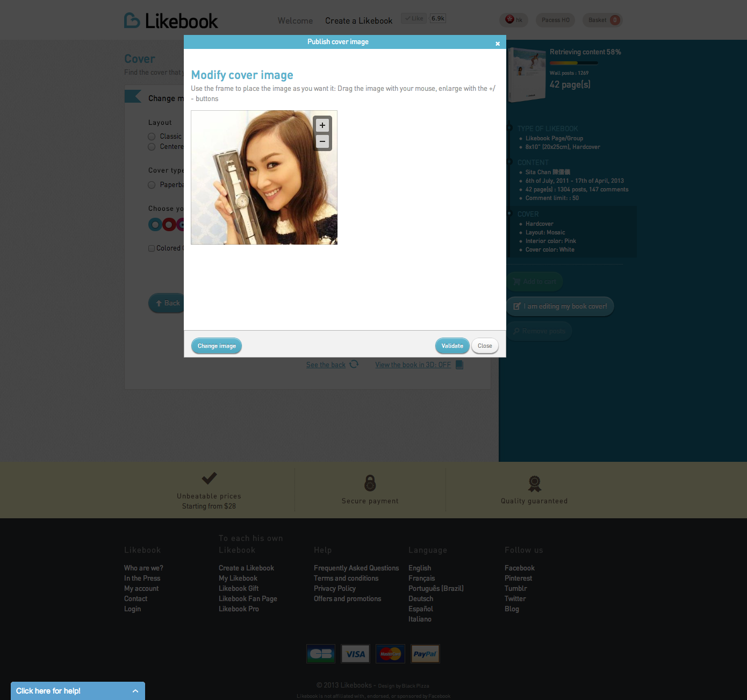Click the CB card payment icon
The image size is (747, 700).
click(x=321, y=654)
